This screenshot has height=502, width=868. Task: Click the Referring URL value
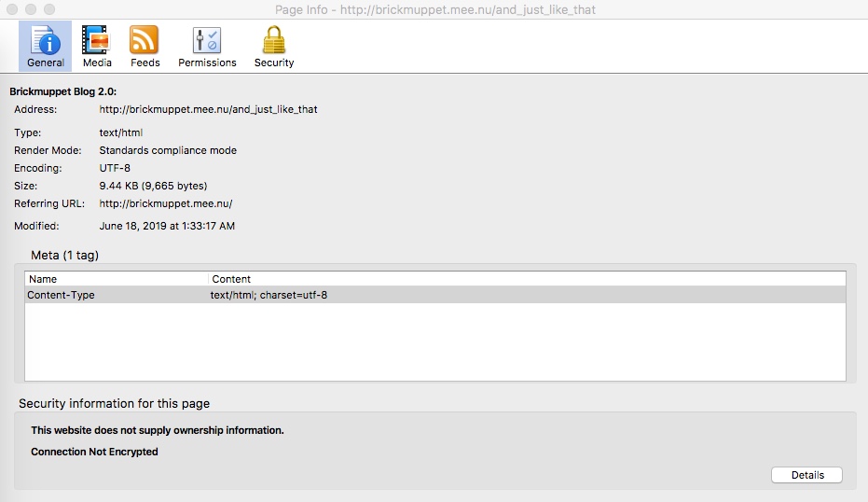click(165, 203)
